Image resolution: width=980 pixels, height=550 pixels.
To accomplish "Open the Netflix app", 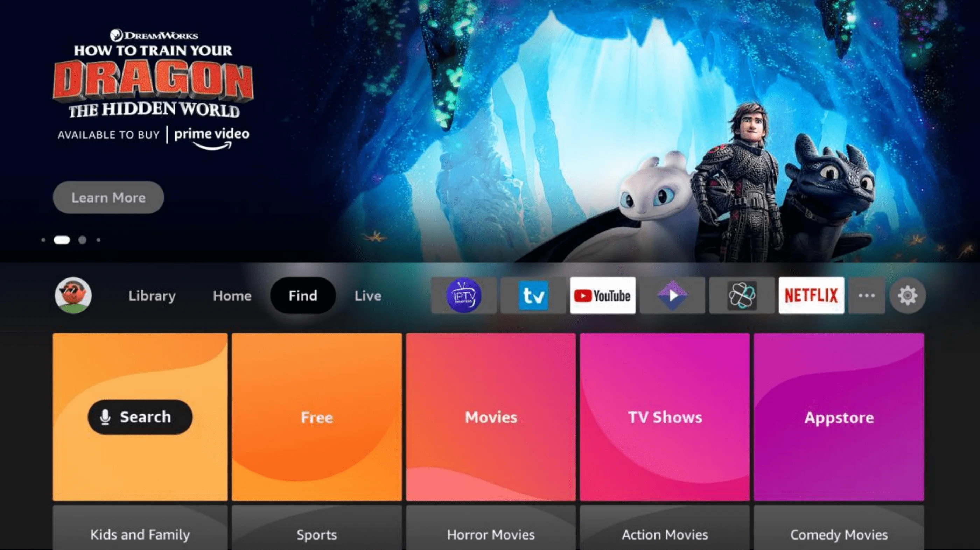I will pyautogui.click(x=810, y=296).
